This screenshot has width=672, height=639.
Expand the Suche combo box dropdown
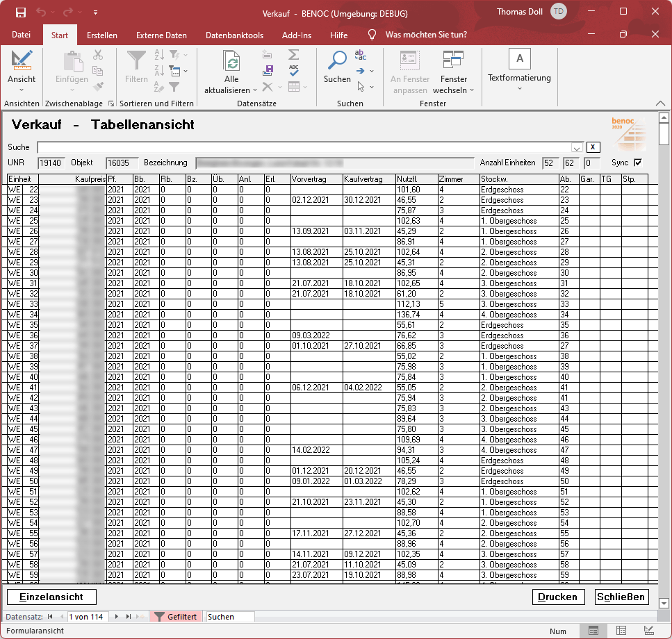(x=576, y=147)
